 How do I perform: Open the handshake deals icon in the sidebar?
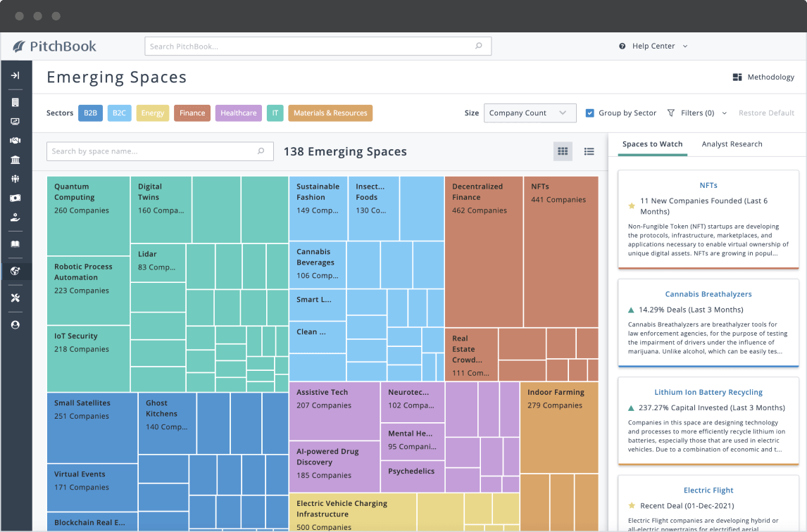point(15,141)
